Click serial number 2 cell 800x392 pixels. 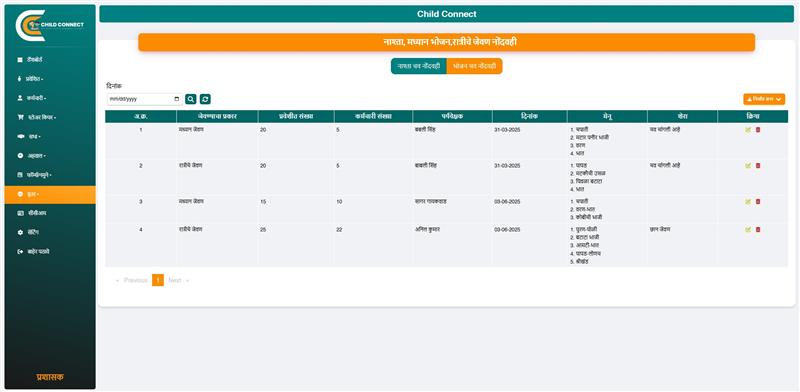[141, 166]
